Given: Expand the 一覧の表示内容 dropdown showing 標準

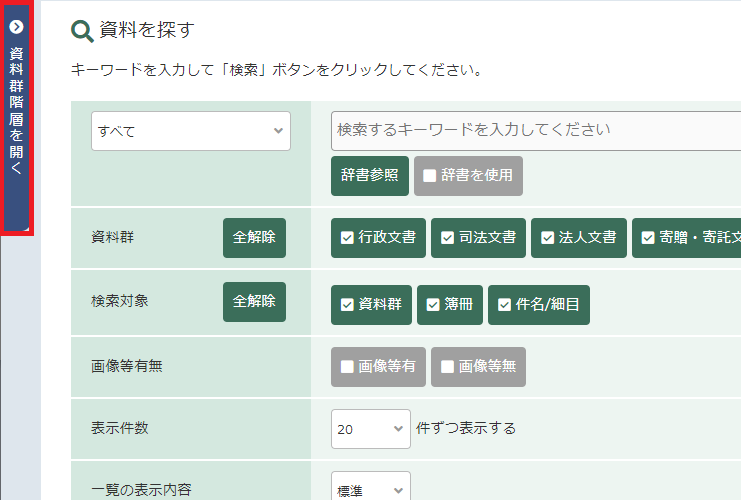Looking at the screenshot, I should (x=370, y=490).
